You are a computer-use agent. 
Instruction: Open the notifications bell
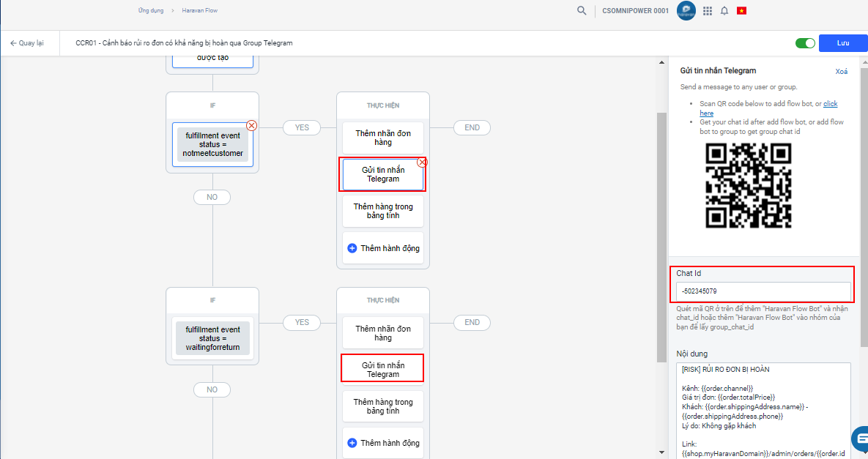[x=724, y=11]
